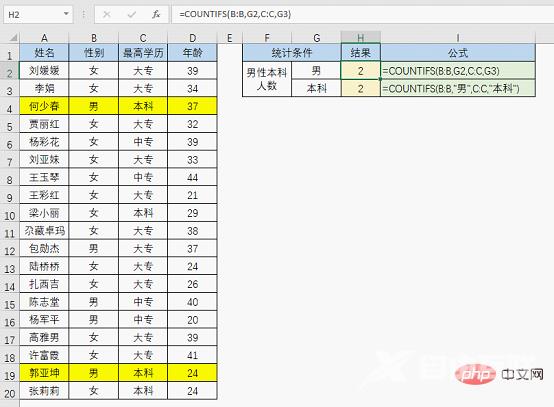Click the name cell 王彩红
554x407 pixels.
point(44,195)
